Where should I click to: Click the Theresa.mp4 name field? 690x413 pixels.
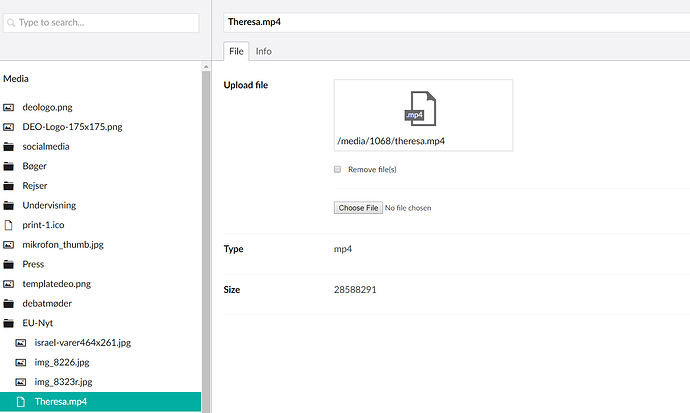click(456, 22)
